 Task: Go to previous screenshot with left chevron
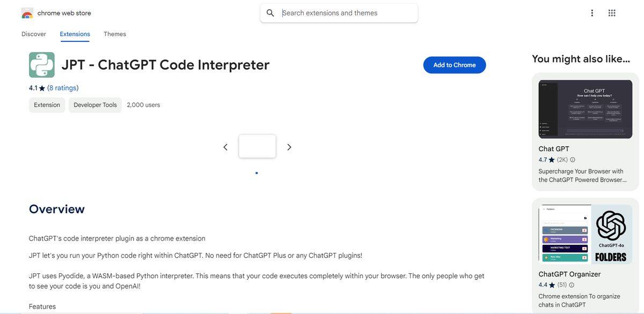point(225,147)
